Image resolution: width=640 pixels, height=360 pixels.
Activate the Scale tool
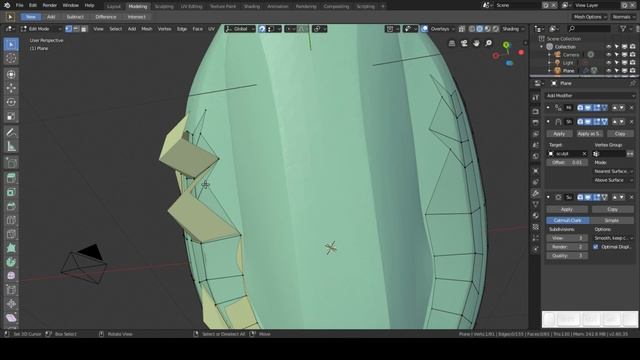[11, 116]
